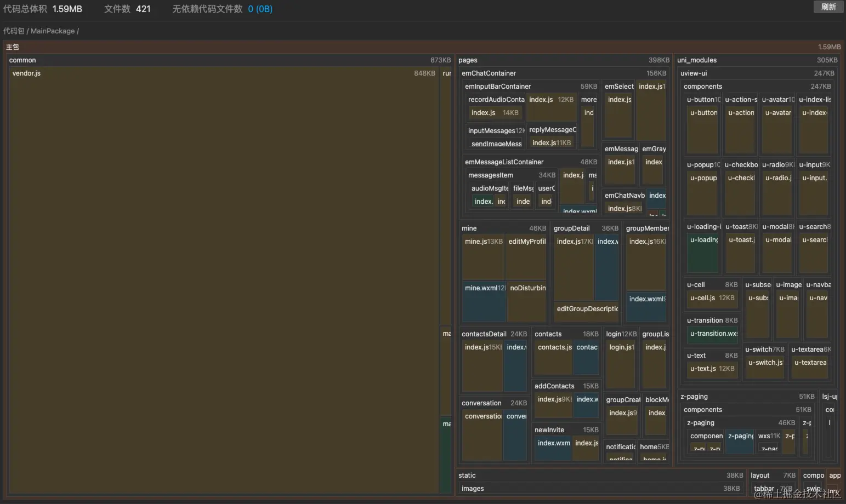Image resolution: width=846 pixels, height=504 pixels.
Task: Select the mine.wxml block
Action: (x=484, y=302)
